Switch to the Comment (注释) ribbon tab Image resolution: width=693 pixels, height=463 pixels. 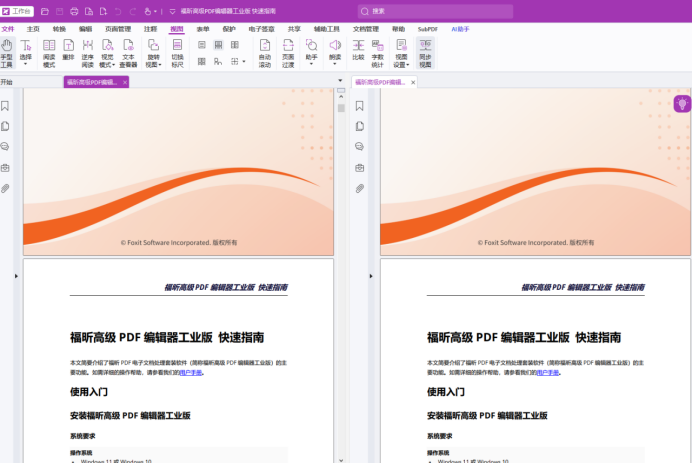pos(150,29)
